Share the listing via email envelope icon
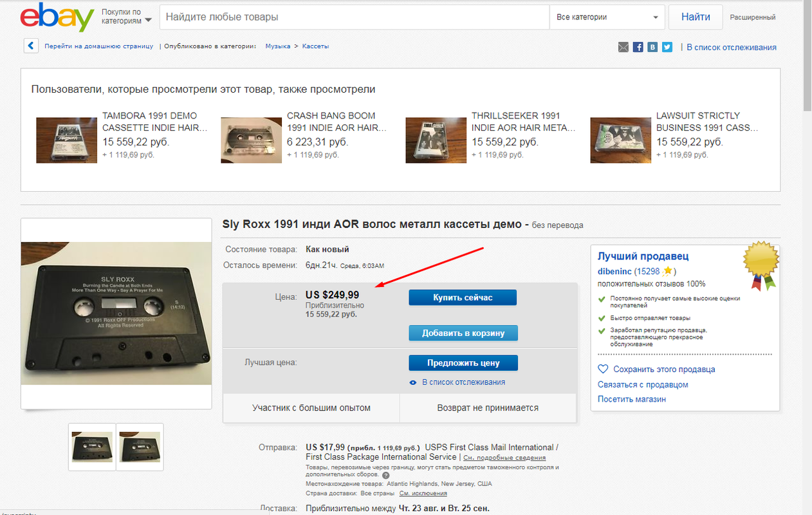The image size is (812, 515). coord(623,47)
